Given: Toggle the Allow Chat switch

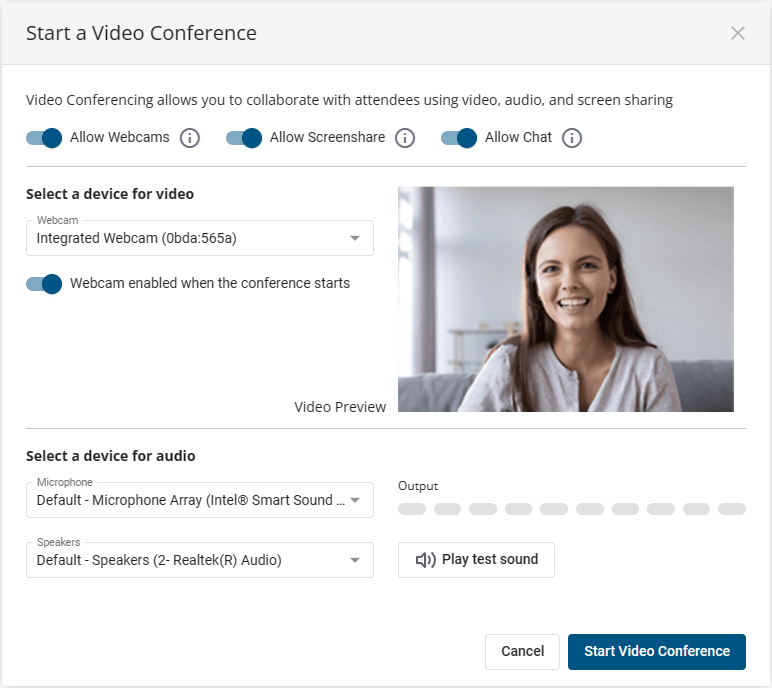Looking at the screenshot, I should (x=459, y=138).
